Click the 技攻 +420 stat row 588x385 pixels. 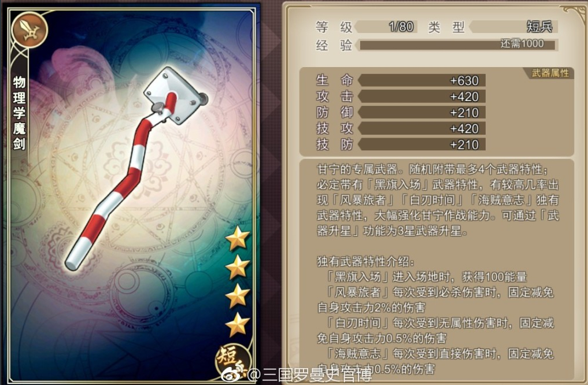point(401,128)
